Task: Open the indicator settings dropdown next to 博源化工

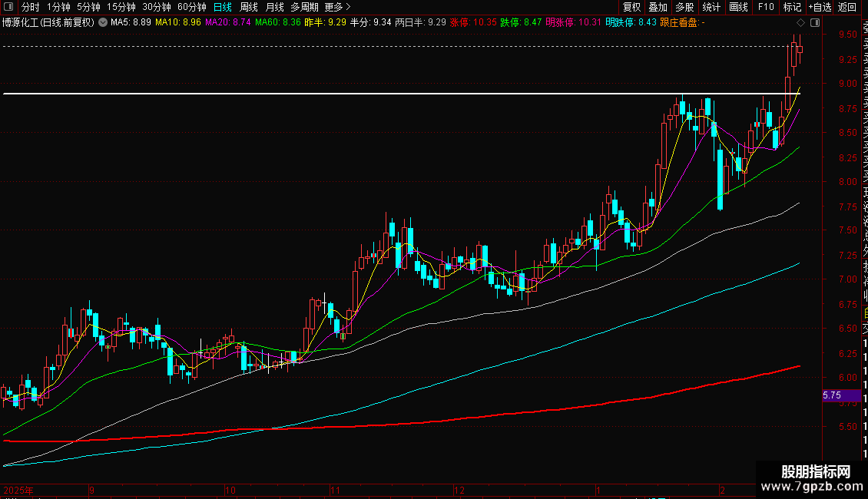Action: [103, 23]
